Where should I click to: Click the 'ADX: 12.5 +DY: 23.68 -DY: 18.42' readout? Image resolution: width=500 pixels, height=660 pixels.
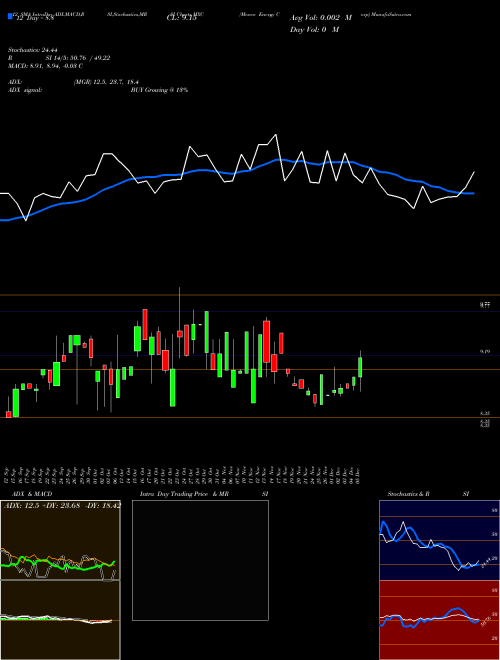click(63, 505)
